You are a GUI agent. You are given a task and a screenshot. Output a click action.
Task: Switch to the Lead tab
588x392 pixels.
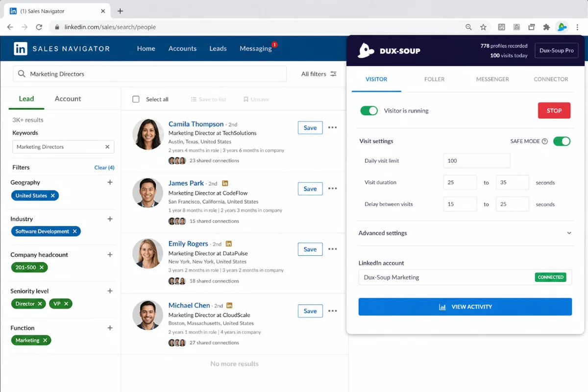point(26,98)
